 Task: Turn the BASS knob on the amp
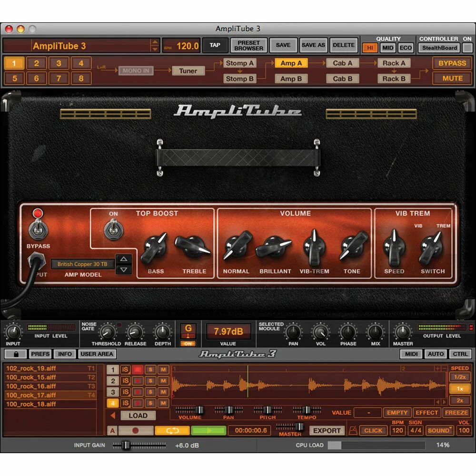tap(155, 248)
